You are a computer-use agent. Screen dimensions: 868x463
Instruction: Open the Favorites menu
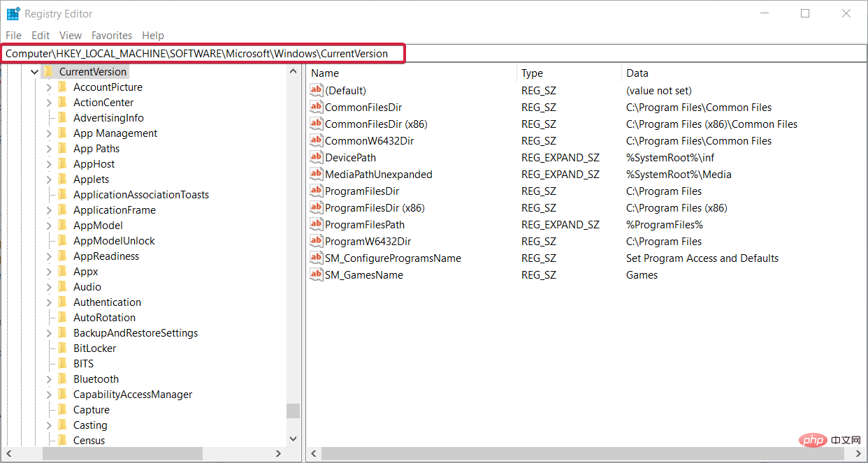(111, 35)
